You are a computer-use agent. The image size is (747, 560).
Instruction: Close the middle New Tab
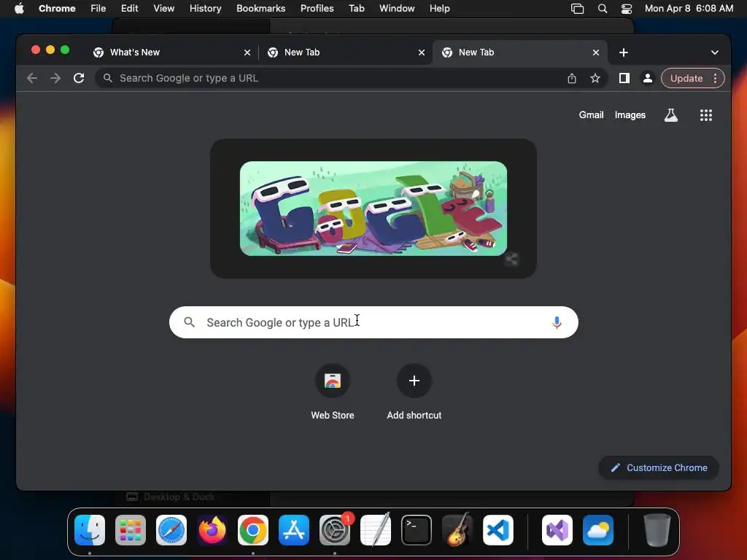coord(422,52)
